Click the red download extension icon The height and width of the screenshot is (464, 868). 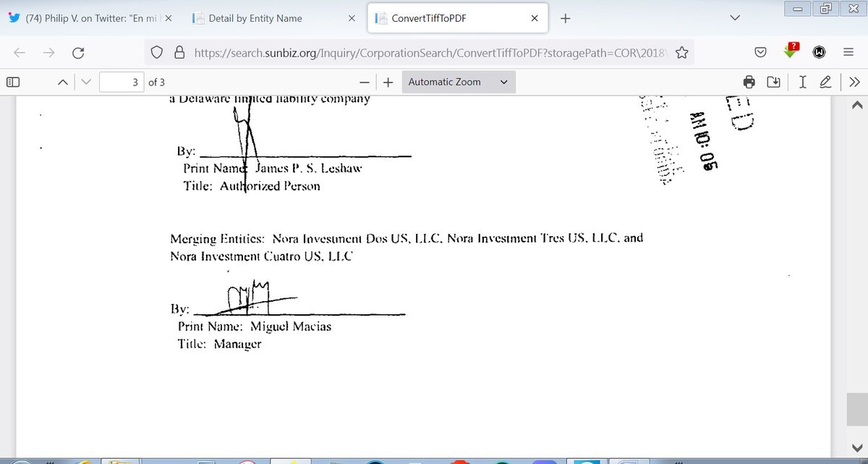click(791, 51)
